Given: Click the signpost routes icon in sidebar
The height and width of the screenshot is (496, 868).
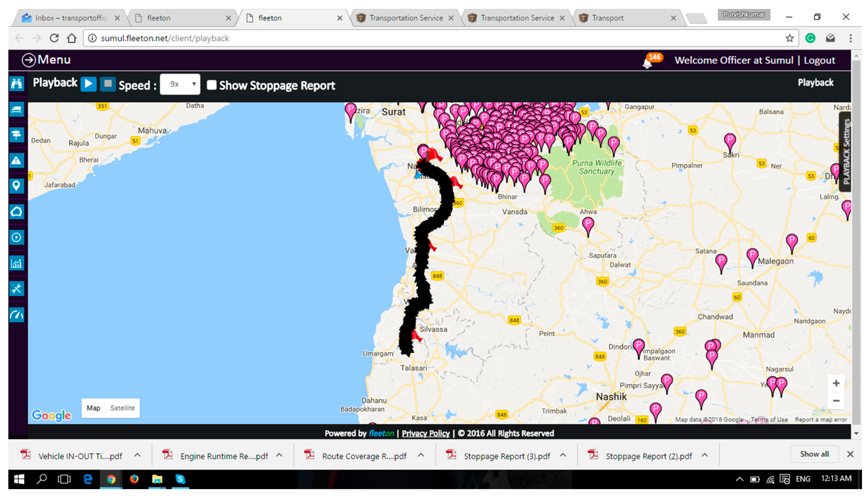Looking at the screenshot, I should [x=16, y=134].
